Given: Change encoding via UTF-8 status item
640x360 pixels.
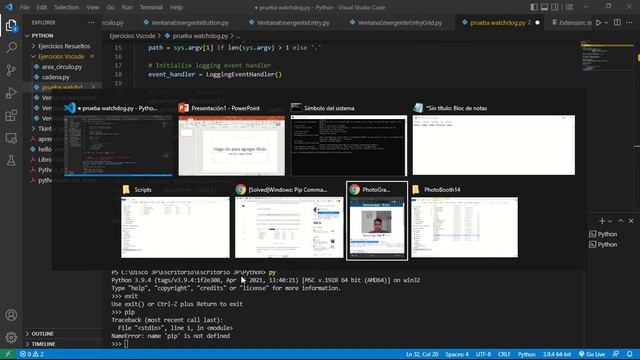Looking at the screenshot, I should click(x=483, y=354).
